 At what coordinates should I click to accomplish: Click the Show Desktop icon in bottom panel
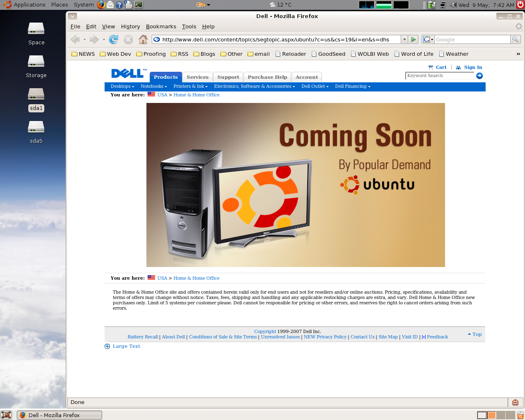6,415
